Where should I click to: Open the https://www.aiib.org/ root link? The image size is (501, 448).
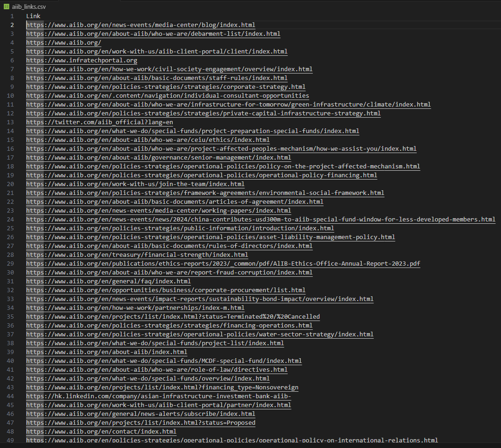(x=64, y=42)
